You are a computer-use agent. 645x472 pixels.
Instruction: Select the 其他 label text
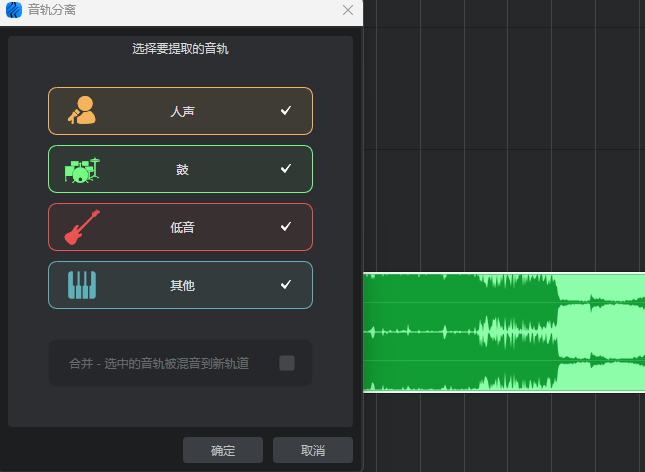click(182, 285)
